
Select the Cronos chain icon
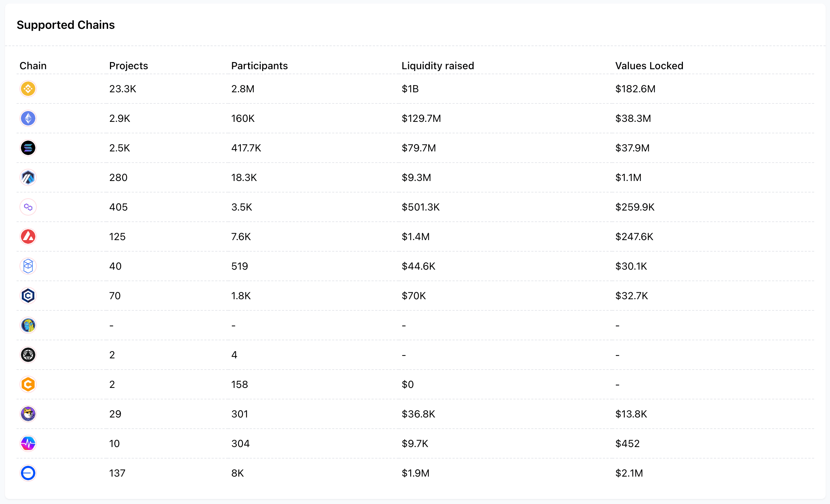click(x=28, y=296)
